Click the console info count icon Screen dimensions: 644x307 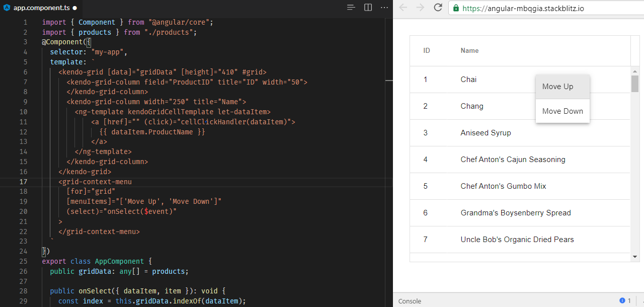[622, 300]
